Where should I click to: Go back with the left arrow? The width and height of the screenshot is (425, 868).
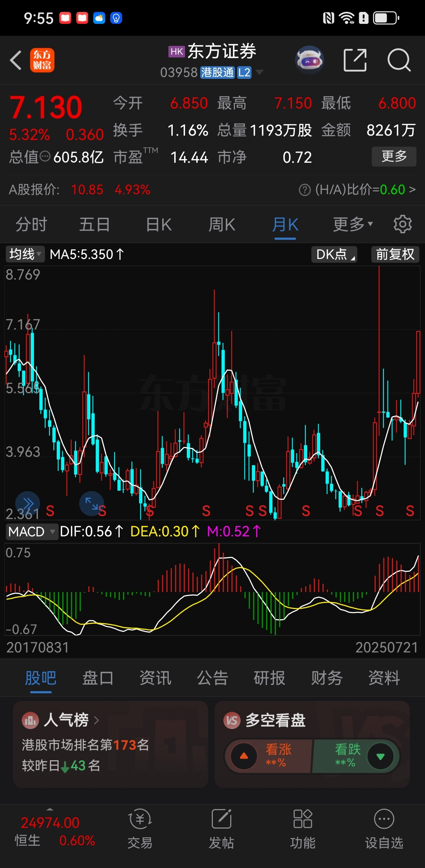[16, 60]
